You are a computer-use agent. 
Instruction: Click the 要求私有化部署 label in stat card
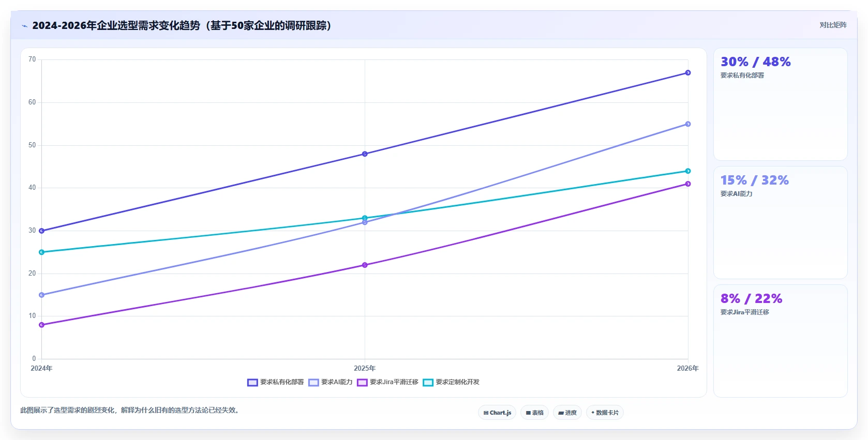(x=742, y=75)
